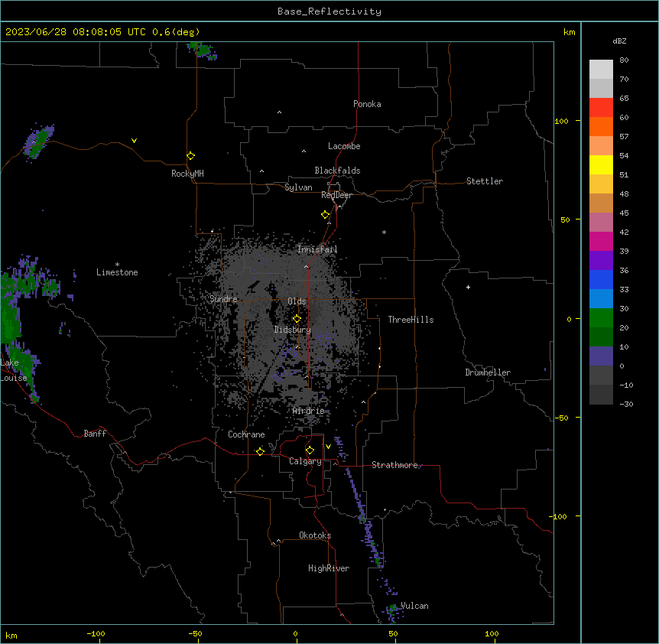Click the green radar echo at the top edge
Image resolution: width=659 pixels, height=644 pixels.
pyautogui.click(x=203, y=50)
